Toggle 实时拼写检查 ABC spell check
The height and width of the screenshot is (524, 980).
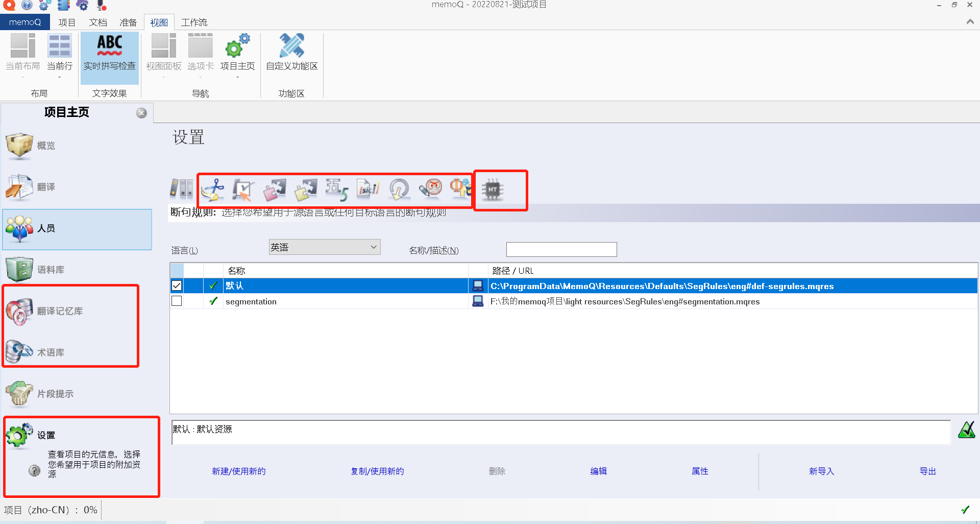click(110, 58)
